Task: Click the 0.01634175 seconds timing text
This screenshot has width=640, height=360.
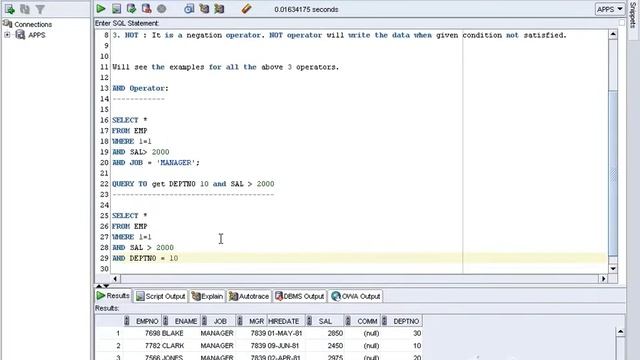Action: pos(306,9)
